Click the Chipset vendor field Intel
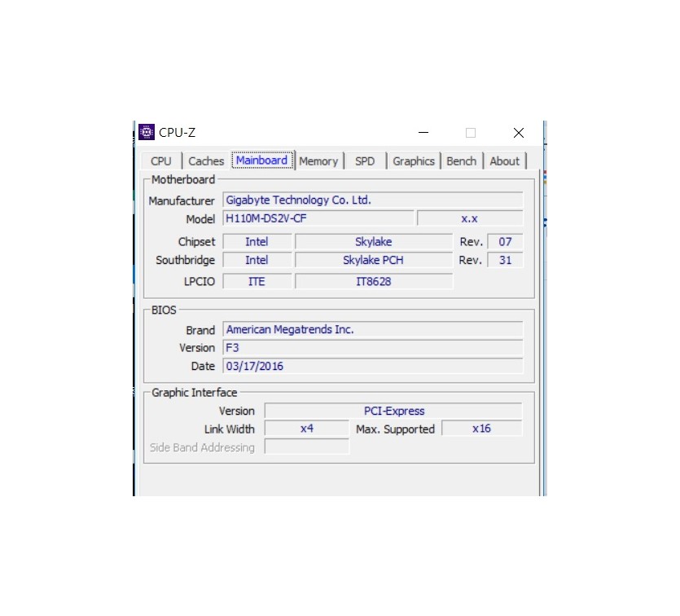The width and height of the screenshot is (680, 616). 257,242
